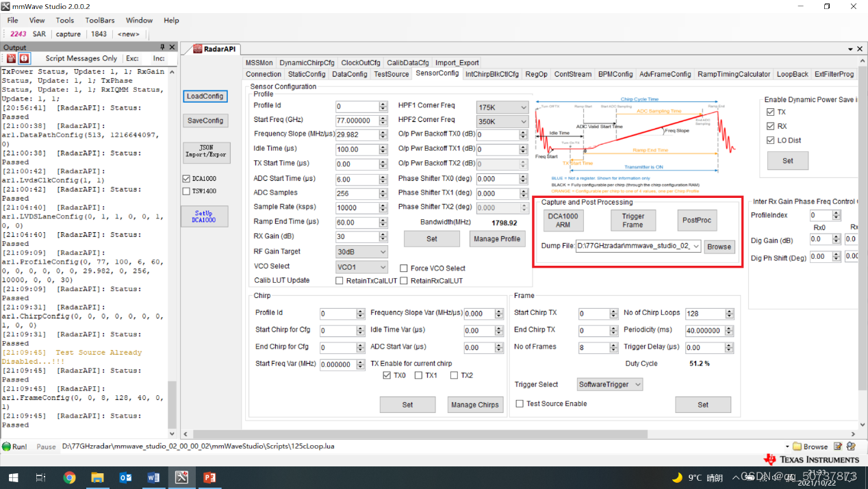Screen dimensions: 868x489
Task: Open PowerPoint from the taskbar
Action: tap(209, 477)
